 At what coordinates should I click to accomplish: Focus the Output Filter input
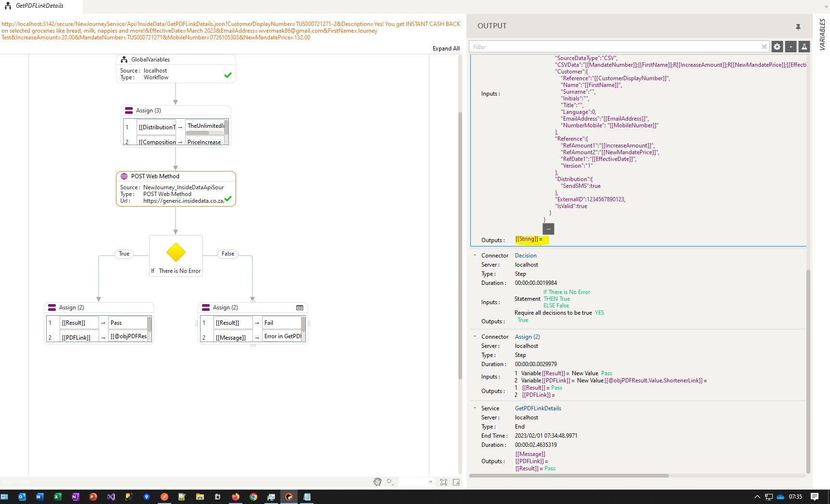click(x=616, y=47)
